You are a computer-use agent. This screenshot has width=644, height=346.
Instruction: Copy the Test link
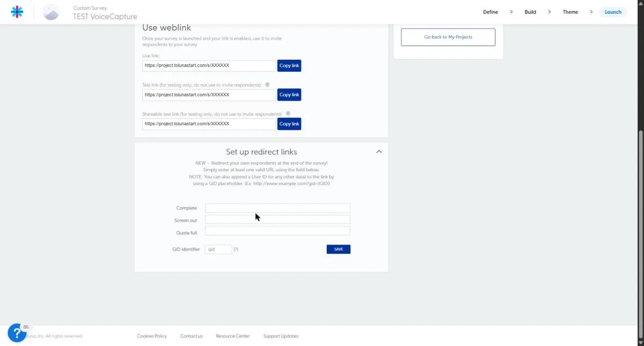click(289, 95)
